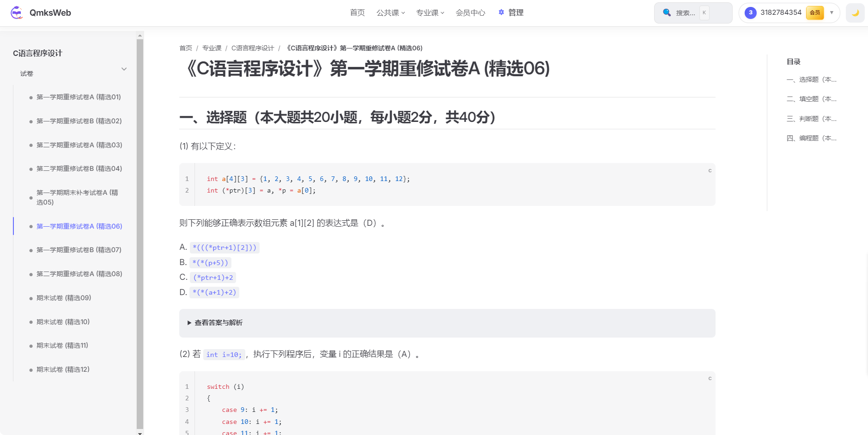This screenshot has height=435, width=868.
Task: Click code label c on first code block
Action: 710,170
